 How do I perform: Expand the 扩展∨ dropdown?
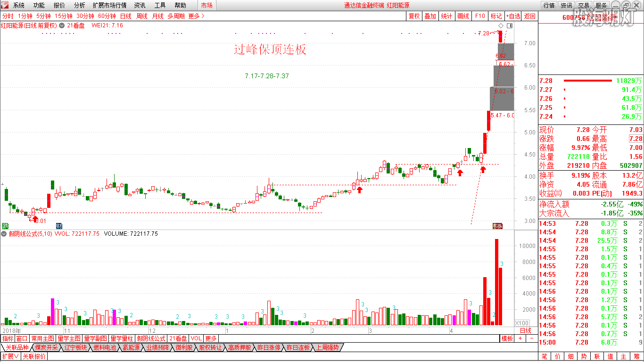tap(10, 356)
